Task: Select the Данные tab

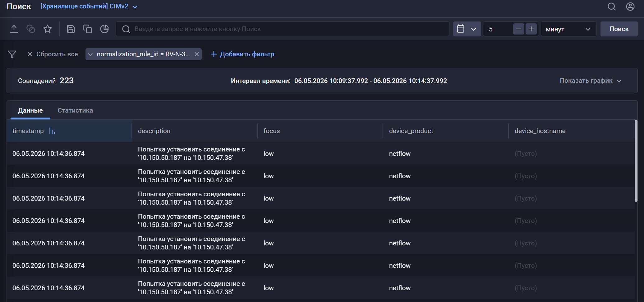Action: click(x=30, y=110)
